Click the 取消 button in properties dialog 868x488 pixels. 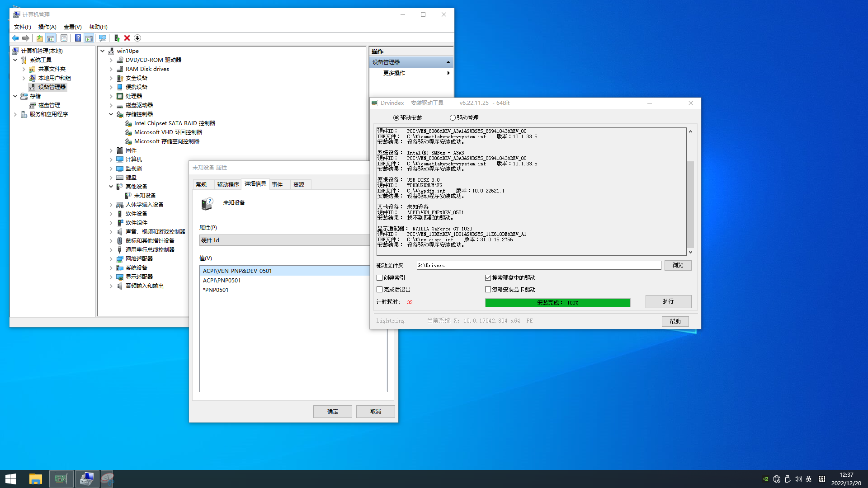376,412
